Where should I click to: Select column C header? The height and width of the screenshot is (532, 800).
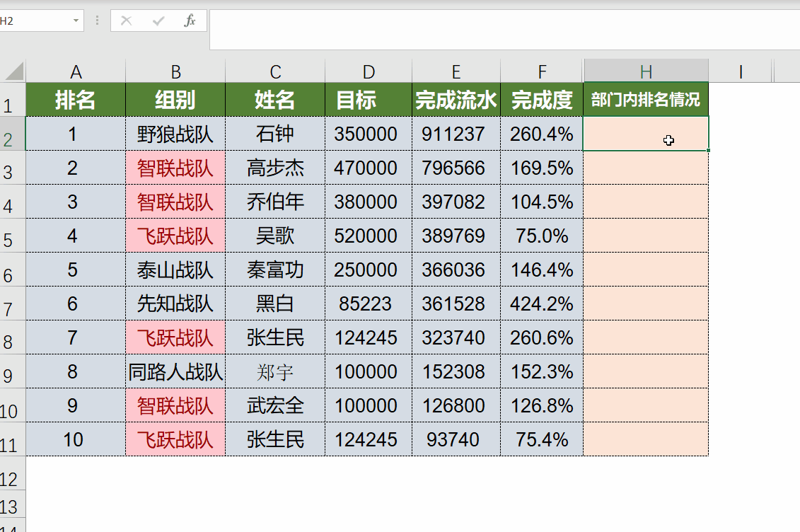point(275,71)
